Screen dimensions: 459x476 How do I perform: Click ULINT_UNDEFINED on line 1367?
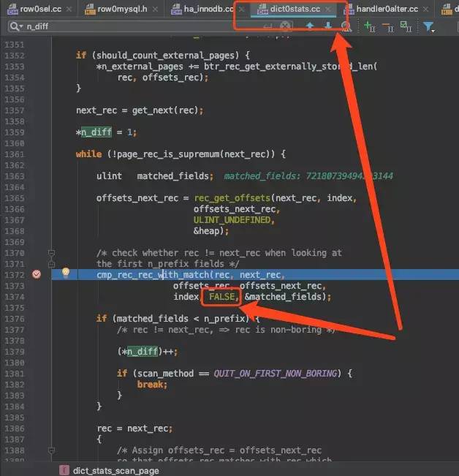pyautogui.click(x=232, y=220)
